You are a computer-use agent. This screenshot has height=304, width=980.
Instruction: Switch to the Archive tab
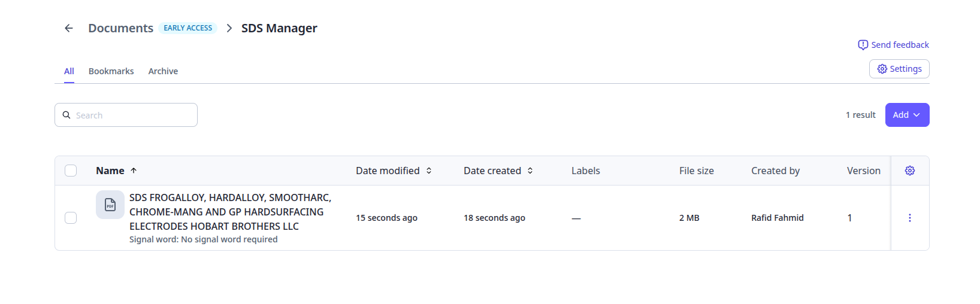click(x=163, y=71)
